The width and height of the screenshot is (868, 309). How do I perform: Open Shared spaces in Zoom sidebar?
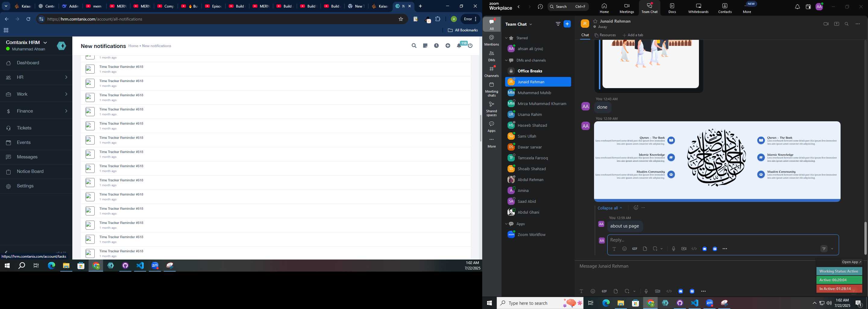pyautogui.click(x=492, y=109)
